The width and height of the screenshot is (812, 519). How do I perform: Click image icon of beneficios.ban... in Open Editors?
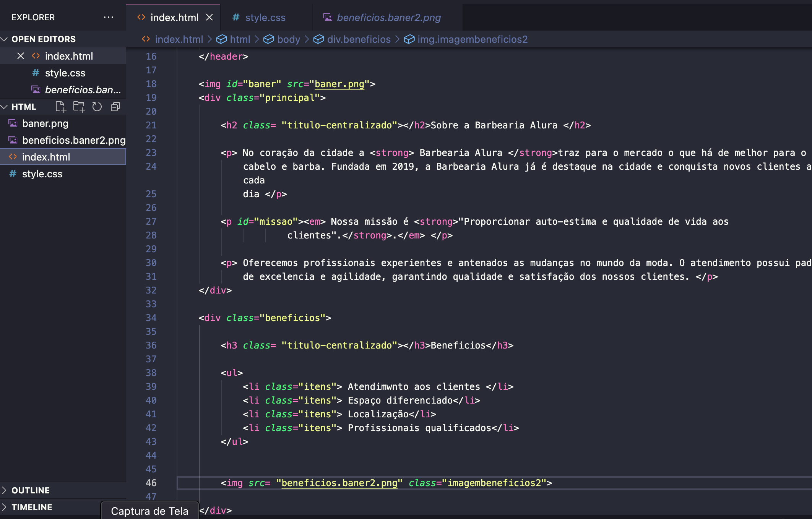36,90
